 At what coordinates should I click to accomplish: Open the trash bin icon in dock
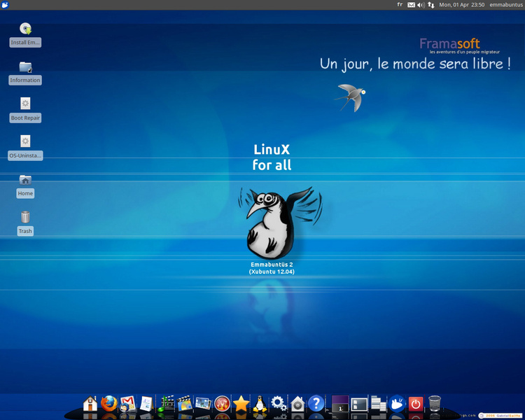[435, 403]
